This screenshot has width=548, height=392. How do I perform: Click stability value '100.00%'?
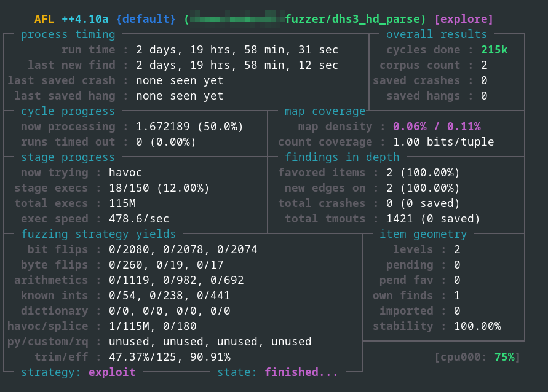477,326
